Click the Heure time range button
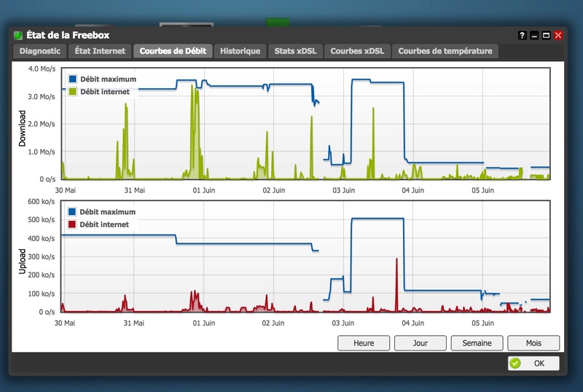The image size is (583, 392). (364, 343)
